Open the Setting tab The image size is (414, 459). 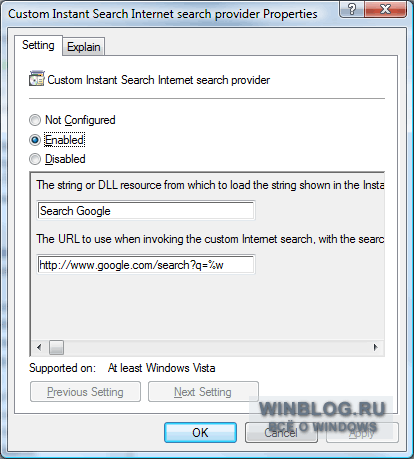[x=38, y=45]
